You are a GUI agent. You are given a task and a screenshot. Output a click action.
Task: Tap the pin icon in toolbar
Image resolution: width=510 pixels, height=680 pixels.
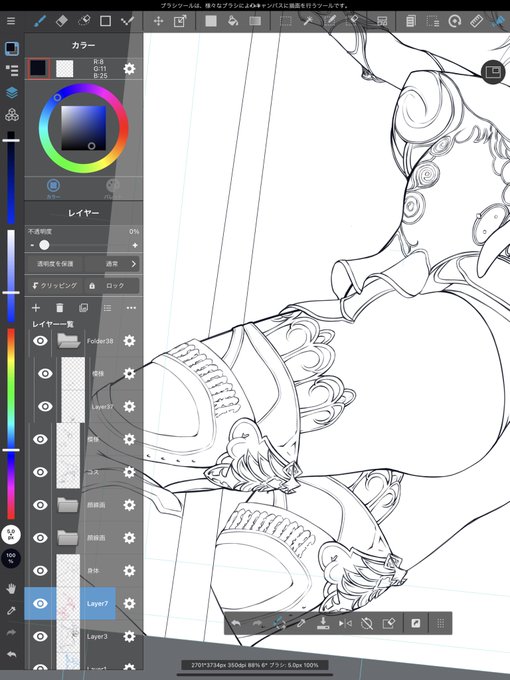[x=499, y=21]
